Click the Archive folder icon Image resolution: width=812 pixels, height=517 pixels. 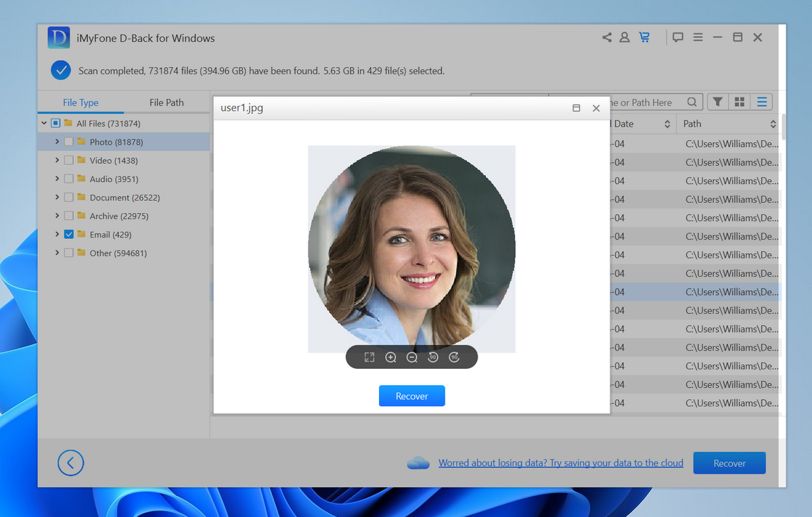[81, 216]
